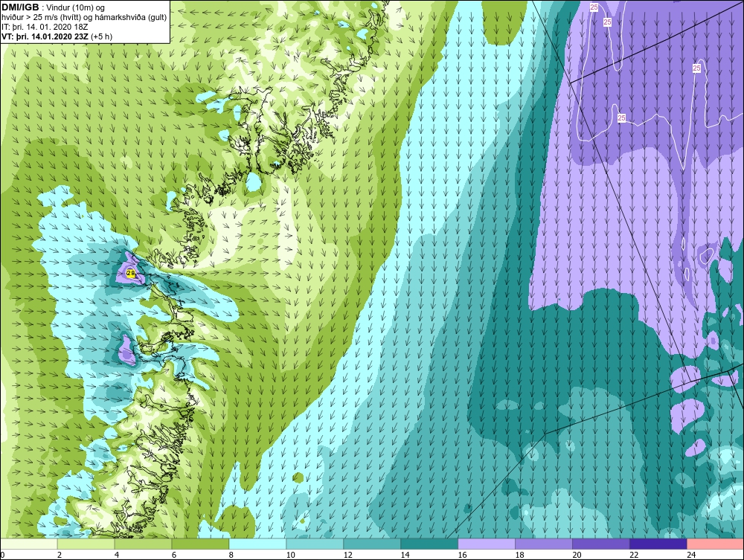This screenshot has height=560, width=744.
Task: Click the 25 label on the horizontal gust contour
Action: point(621,118)
